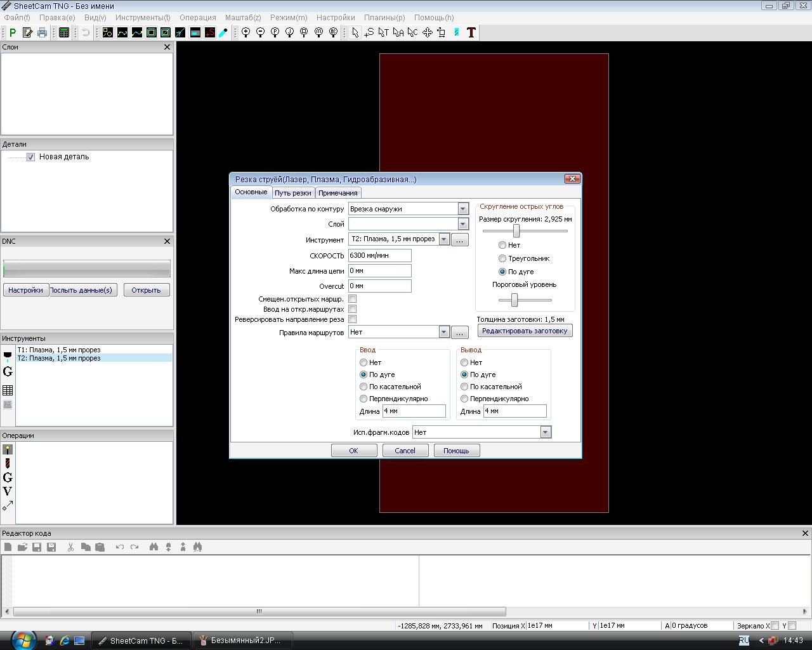Click the zoom out magnifier with minus sign
Image resolution: width=812 pixels, height=650 pixels.
261,32
